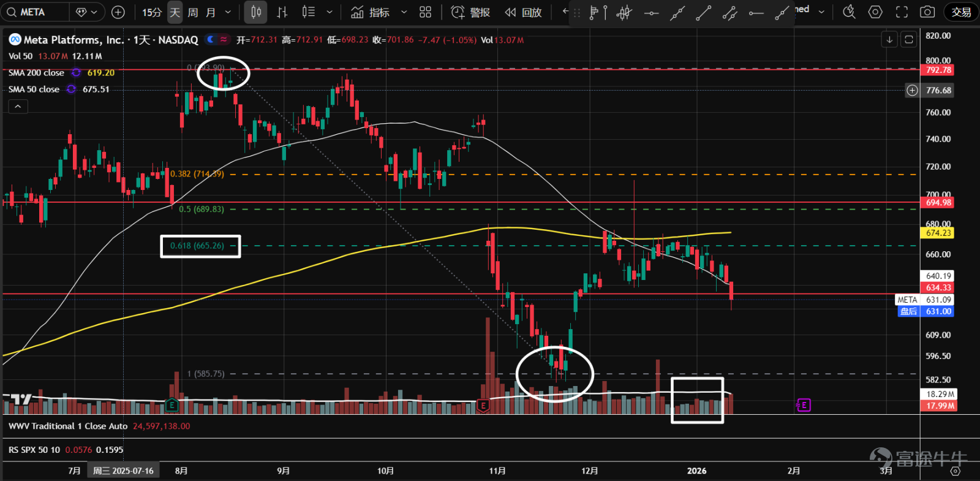Expand the indicators dropdown chevron
The height and width of the screenshot is (481, 980).
click(404, 12)
